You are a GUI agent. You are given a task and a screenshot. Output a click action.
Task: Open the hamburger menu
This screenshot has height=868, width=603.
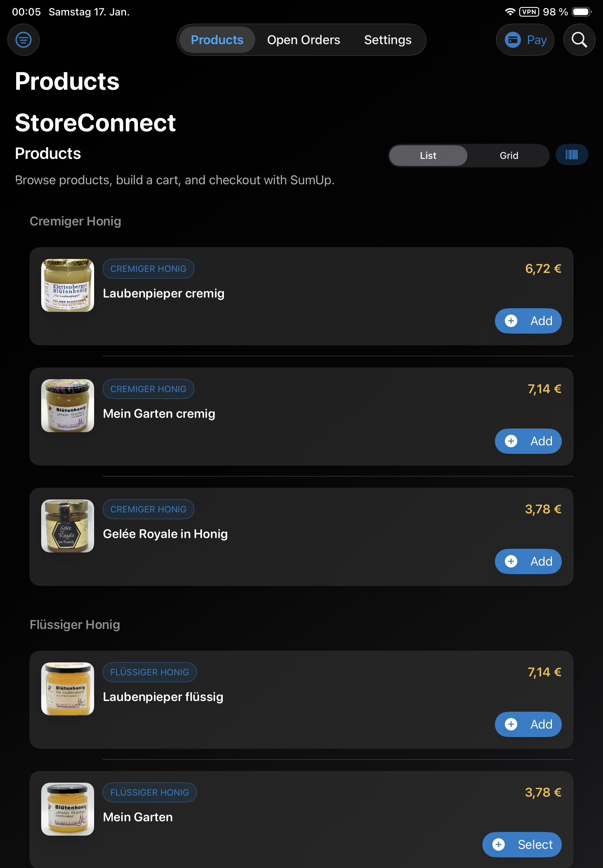(24, 40)
